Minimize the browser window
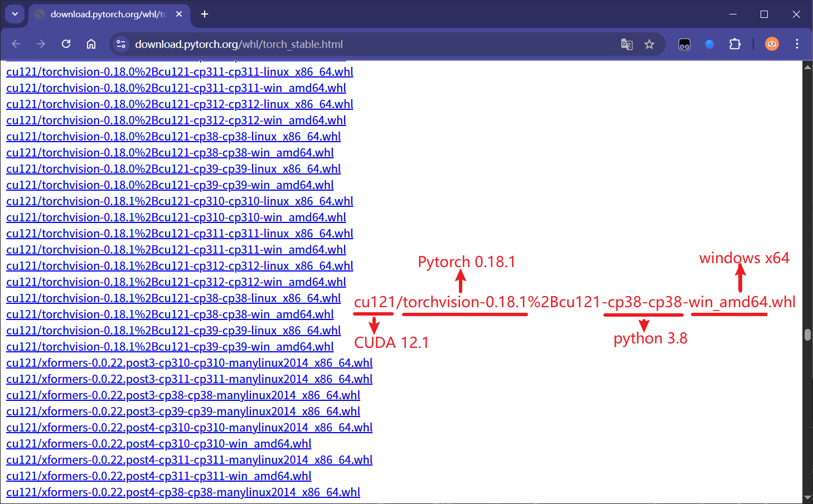 (733, 14)
